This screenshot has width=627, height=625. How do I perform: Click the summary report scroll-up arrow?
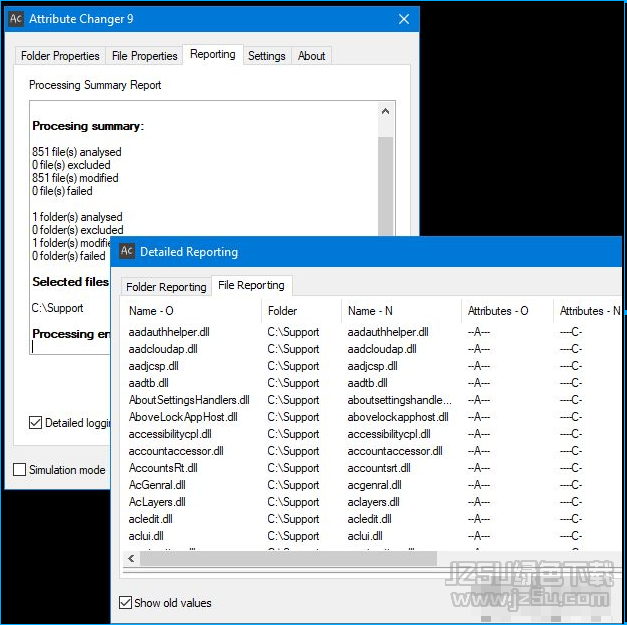[385, 111]
